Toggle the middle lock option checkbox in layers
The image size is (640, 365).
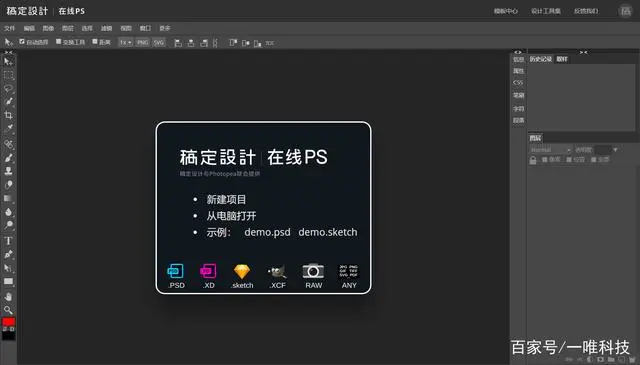click(x=569, y=160)
